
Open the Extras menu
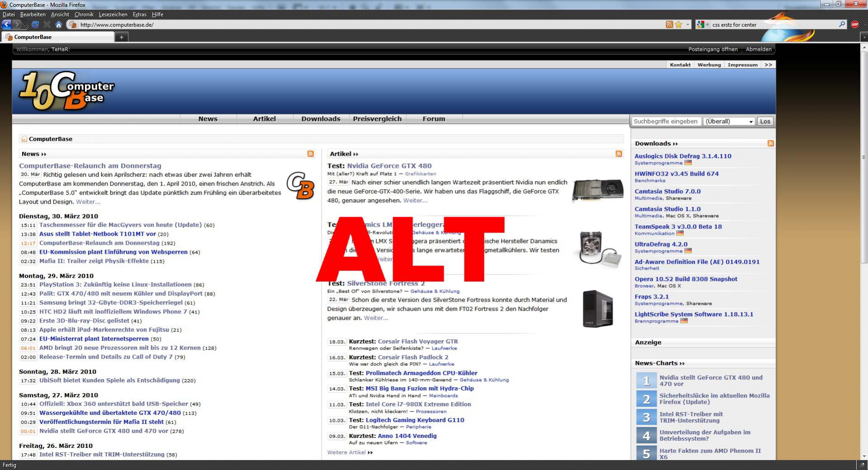[x=139, y=14]
